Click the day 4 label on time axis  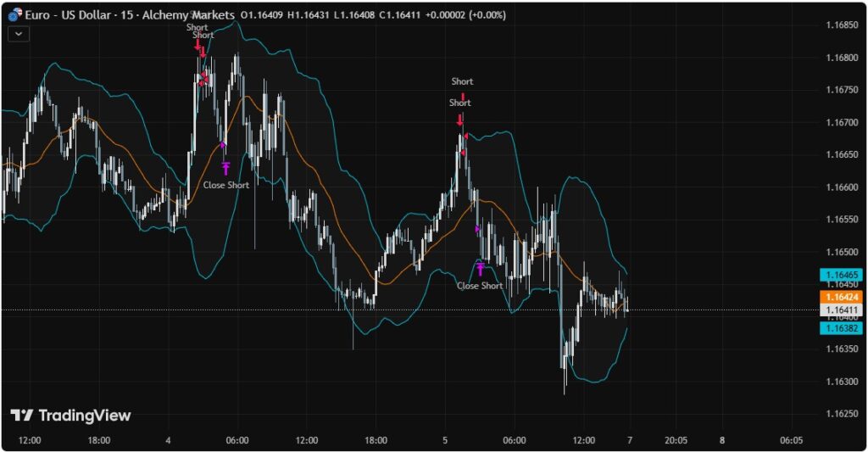tap(168, 440)
